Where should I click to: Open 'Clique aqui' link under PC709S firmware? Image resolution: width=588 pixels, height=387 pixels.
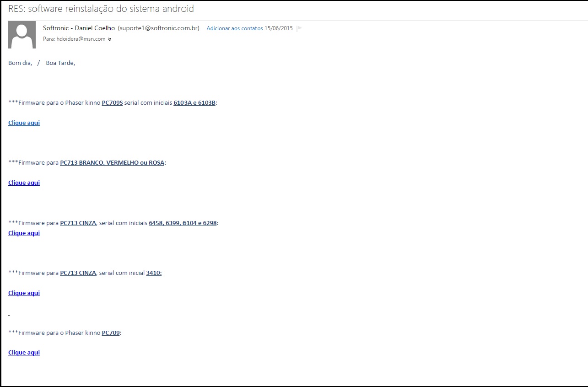click(24, 123)
